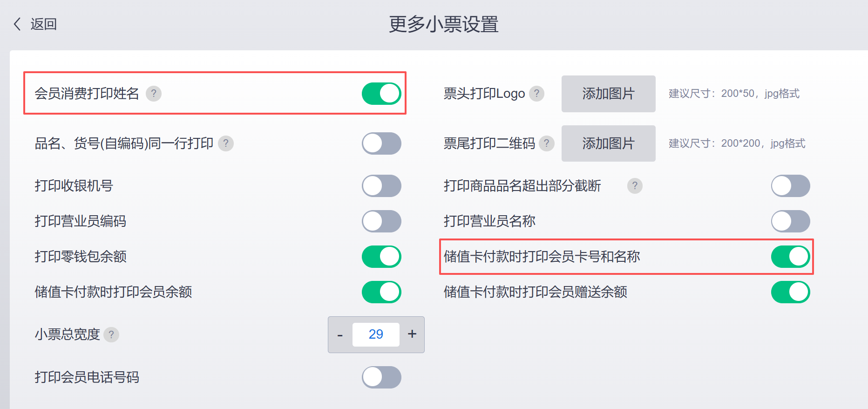
Task: Enable 打印收银机号 toggle
Action: click(x=381, y=186)
